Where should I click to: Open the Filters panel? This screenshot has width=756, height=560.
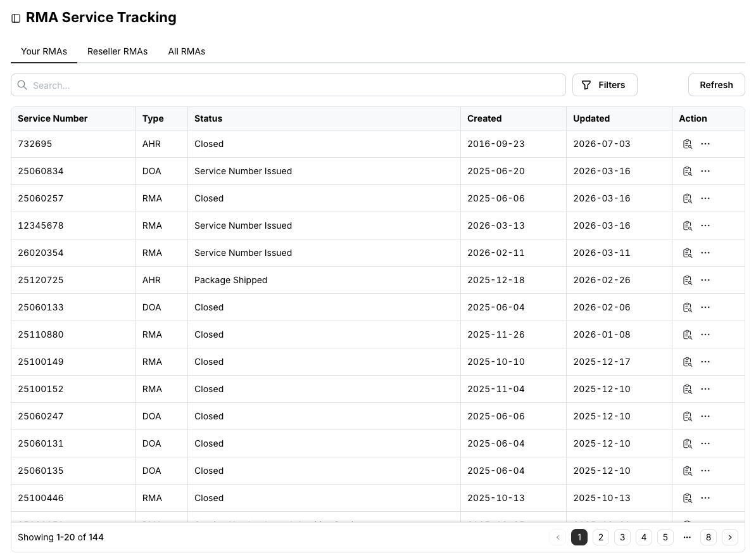605,85
